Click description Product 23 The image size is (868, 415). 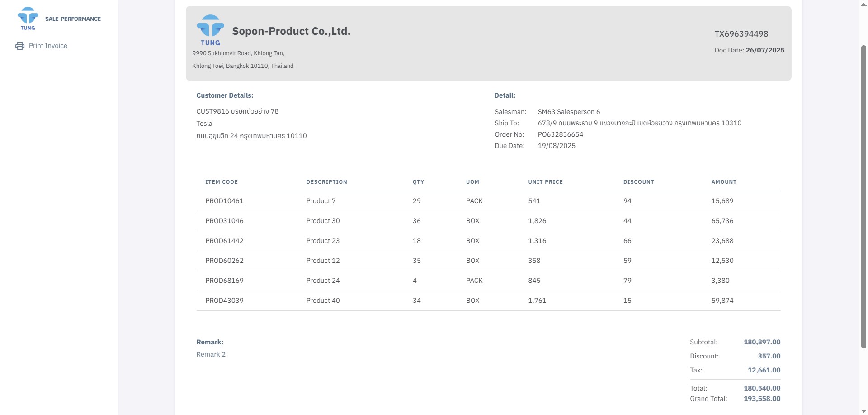323,241
